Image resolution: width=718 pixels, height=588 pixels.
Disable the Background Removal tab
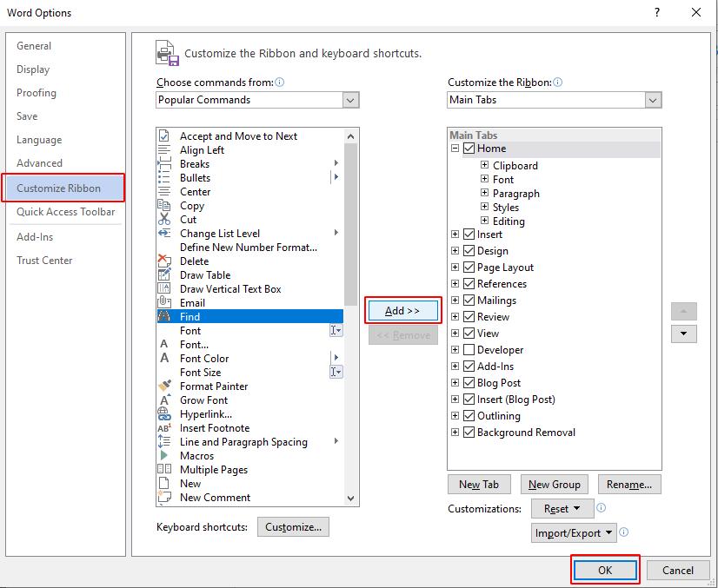point(469,433)
